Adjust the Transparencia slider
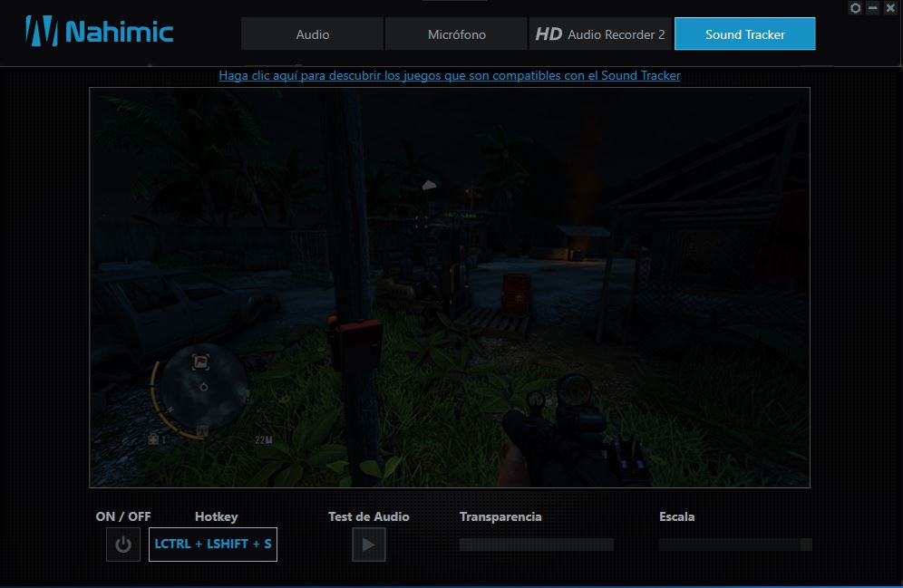Viewport: 903px width, 588px height. click(536, 545)
